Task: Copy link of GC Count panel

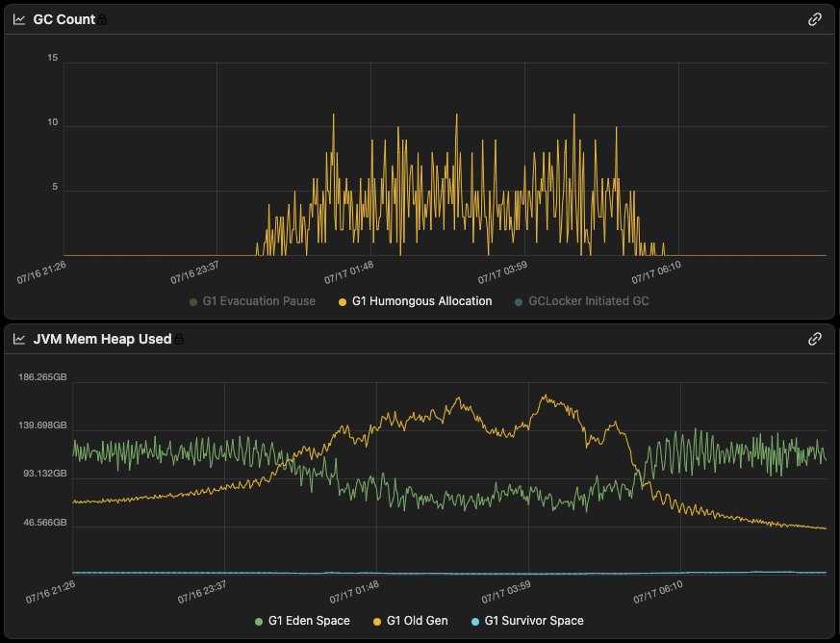Action: pyautogui.click(x=814, y=19)
